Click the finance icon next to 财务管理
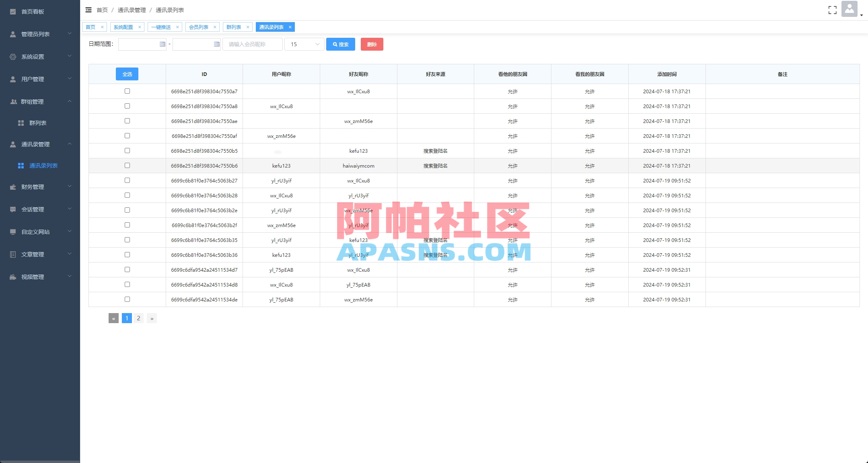 point(12,186)
